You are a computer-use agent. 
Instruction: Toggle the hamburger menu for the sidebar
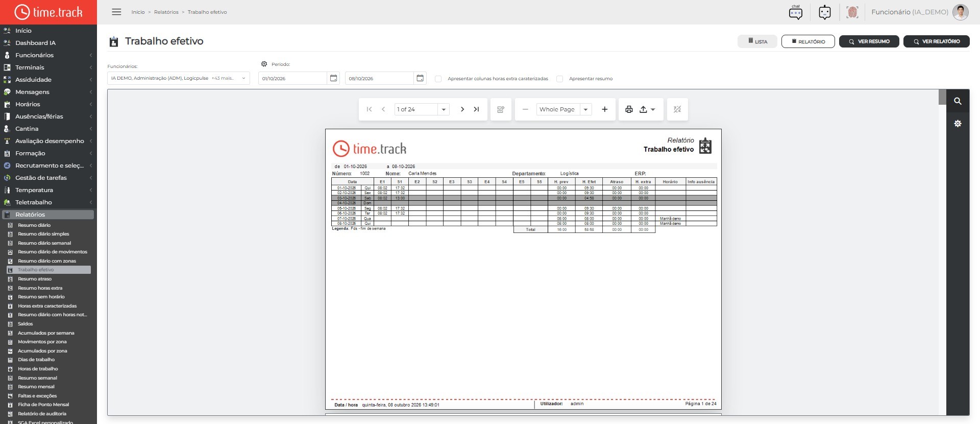tap(116, 12)
